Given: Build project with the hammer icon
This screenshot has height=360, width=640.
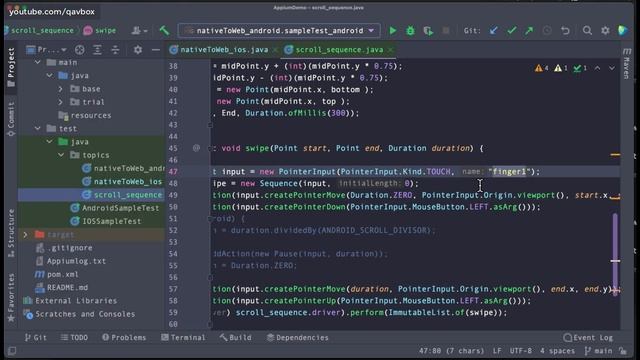Looking at the screenshot, I should tap(164, 31).
